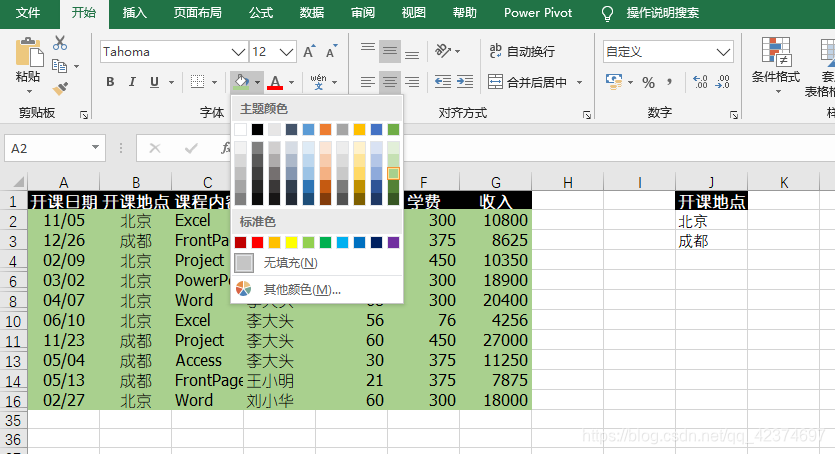Expand the font color dropdown arrow
835x454 pixels.
tap(291, 82)
